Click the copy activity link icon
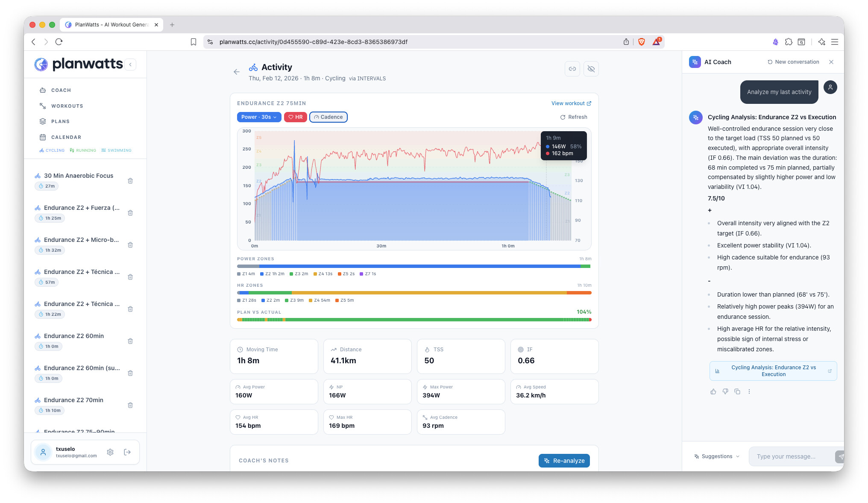The width and height of the screenshot is (868, 503). (x=572, y=69)
